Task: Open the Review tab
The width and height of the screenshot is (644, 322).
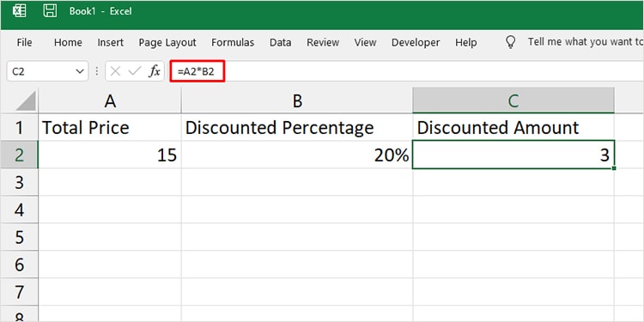Action: point(323,42)
